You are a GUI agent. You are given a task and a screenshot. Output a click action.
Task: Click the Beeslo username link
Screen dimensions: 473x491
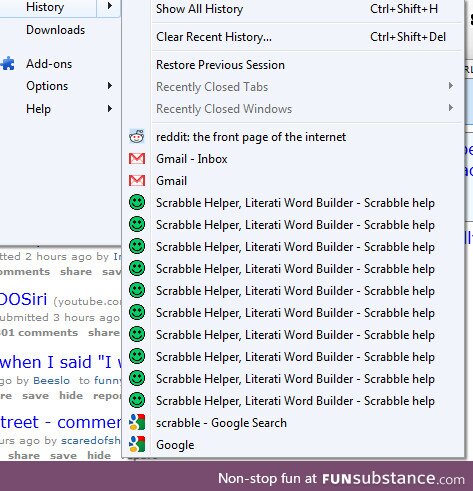click(x=51, y=380)
